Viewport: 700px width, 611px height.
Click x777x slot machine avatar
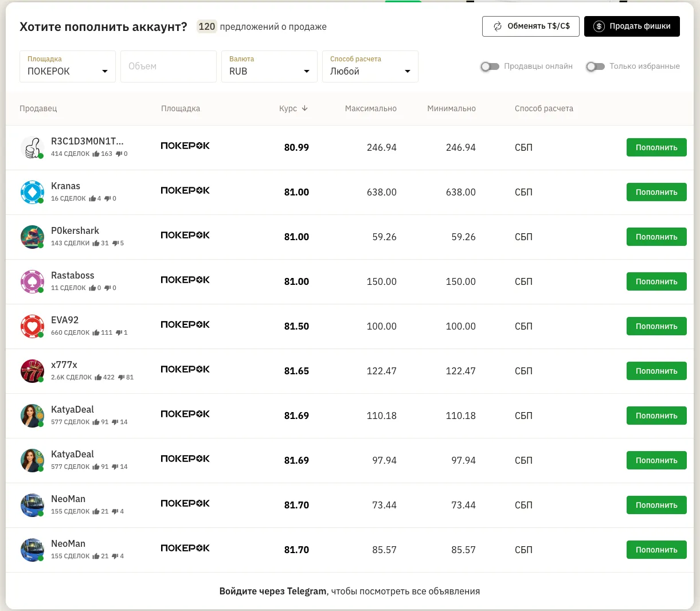pyautogui.click(x=32, y=371)
